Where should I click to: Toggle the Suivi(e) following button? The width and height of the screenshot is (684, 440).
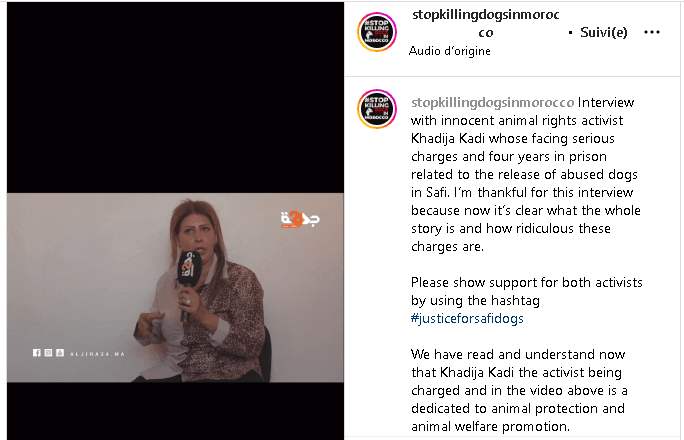604,32
